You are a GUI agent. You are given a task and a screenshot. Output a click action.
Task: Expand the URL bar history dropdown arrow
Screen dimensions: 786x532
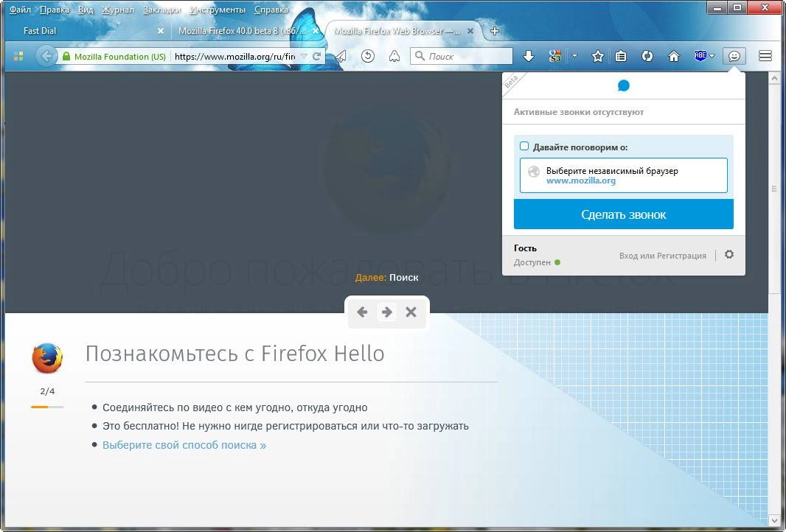click(x=304, y=56)
